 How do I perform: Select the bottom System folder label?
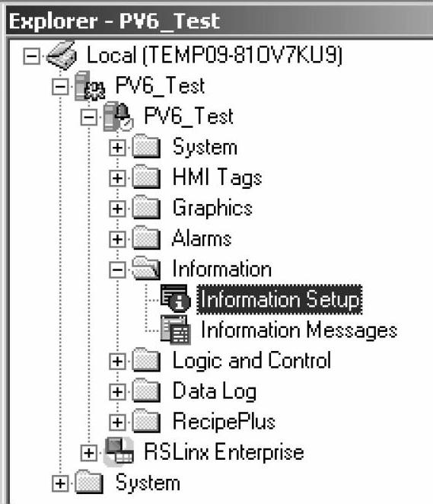click(148, 483)
